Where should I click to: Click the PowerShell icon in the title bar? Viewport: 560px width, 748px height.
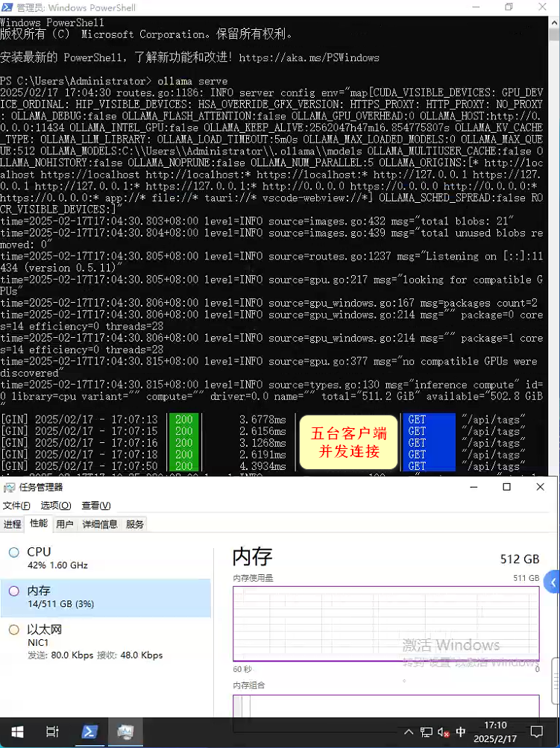tap(7, 7)
